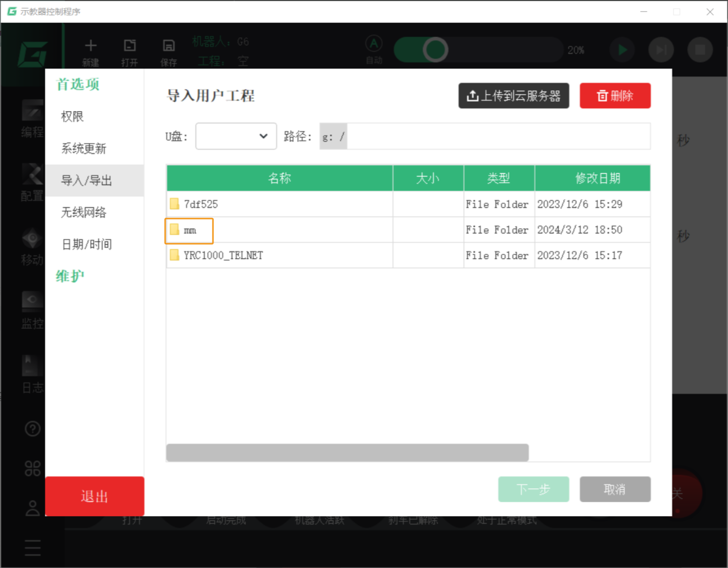The image size is (728, 568).
Task: Sort by the 名称 column header
Action: coord(280,178)
